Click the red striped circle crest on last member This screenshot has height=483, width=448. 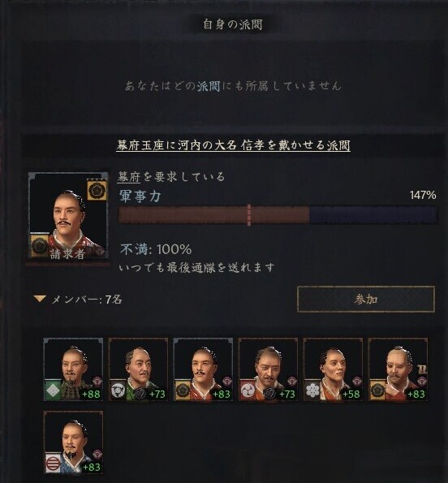tap(53, 463)
